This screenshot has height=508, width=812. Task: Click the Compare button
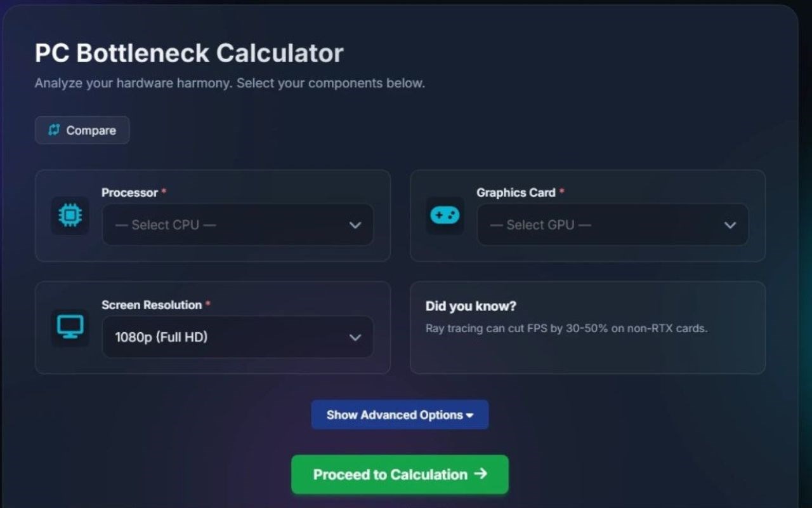[x=82, y=130]
